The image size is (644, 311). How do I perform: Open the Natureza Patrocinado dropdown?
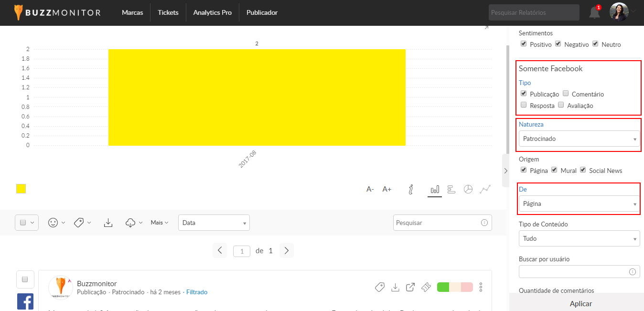(x=579, y=139)
